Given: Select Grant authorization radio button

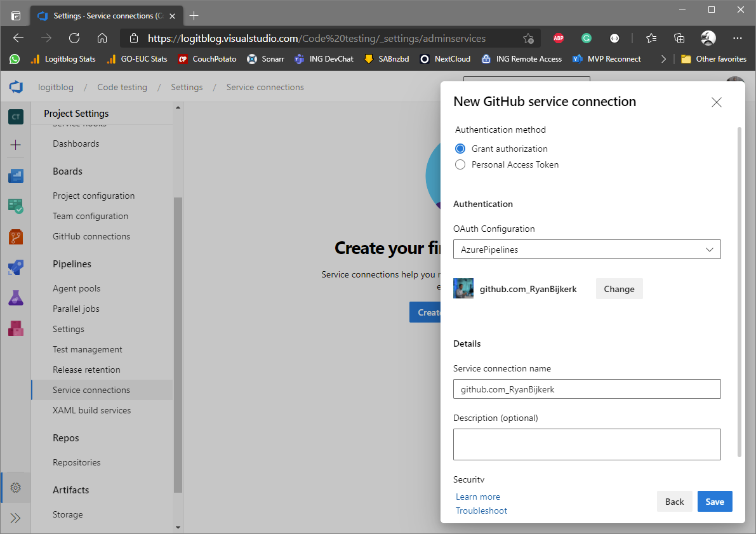Looking at the screenshot, I should click(460, 149).
